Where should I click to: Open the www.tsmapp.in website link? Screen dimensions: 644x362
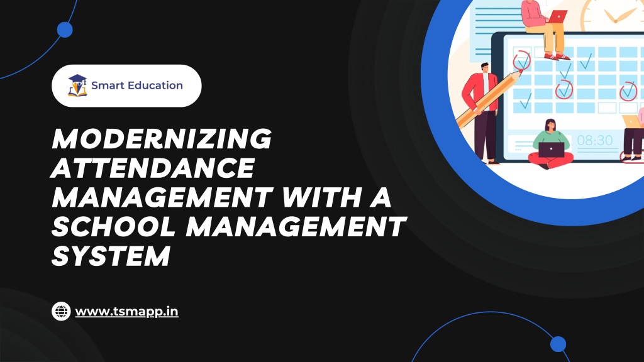(126, 312)
